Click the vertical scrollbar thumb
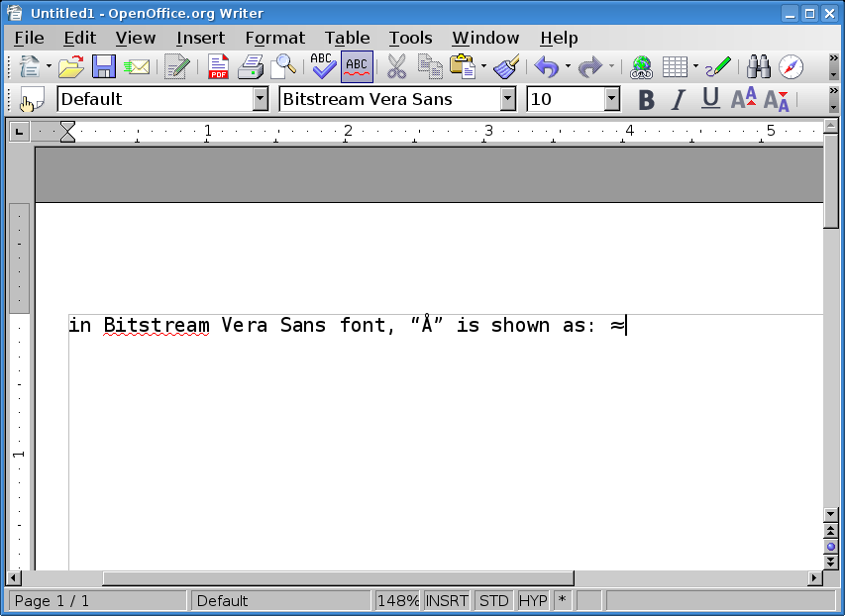 point(831,181)
